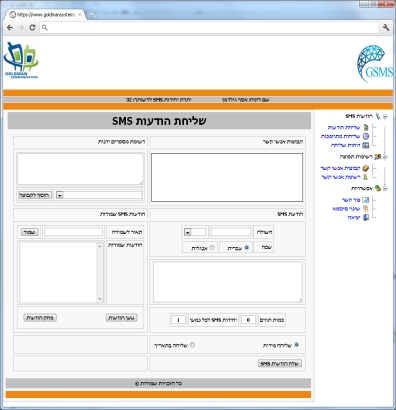Open contacts list via the person icon

365,177
